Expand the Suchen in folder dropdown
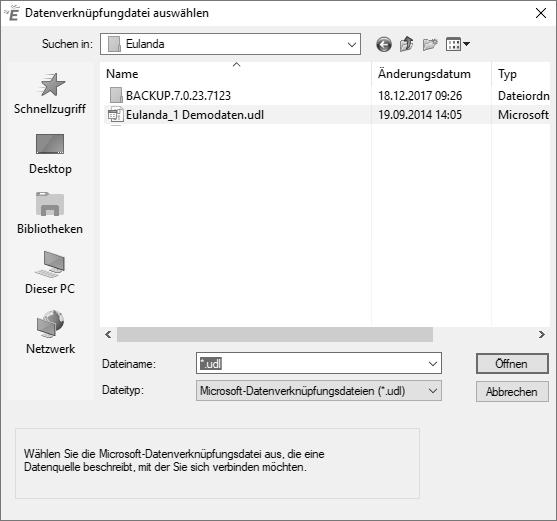557x521 pixels. [x=352, y=44]
